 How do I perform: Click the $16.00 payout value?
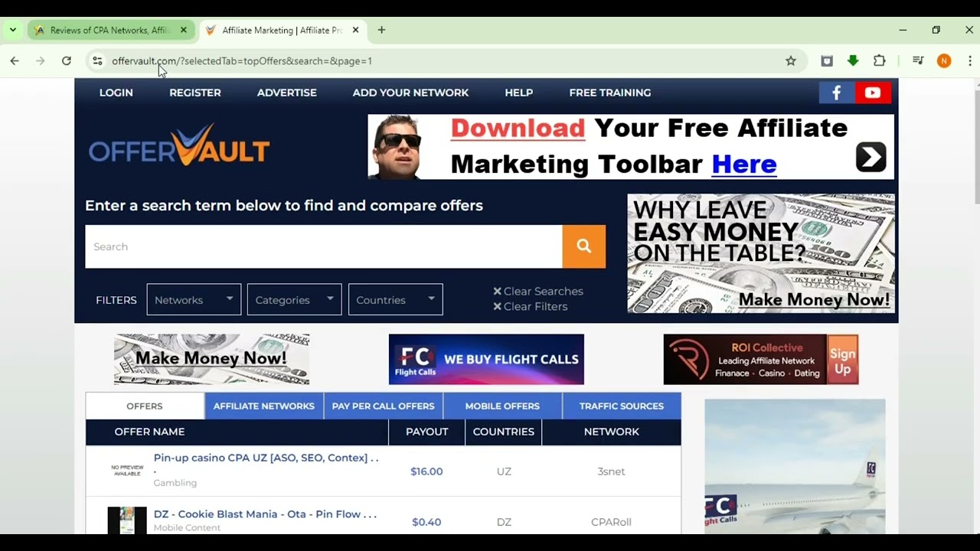[x=426, y=471]
